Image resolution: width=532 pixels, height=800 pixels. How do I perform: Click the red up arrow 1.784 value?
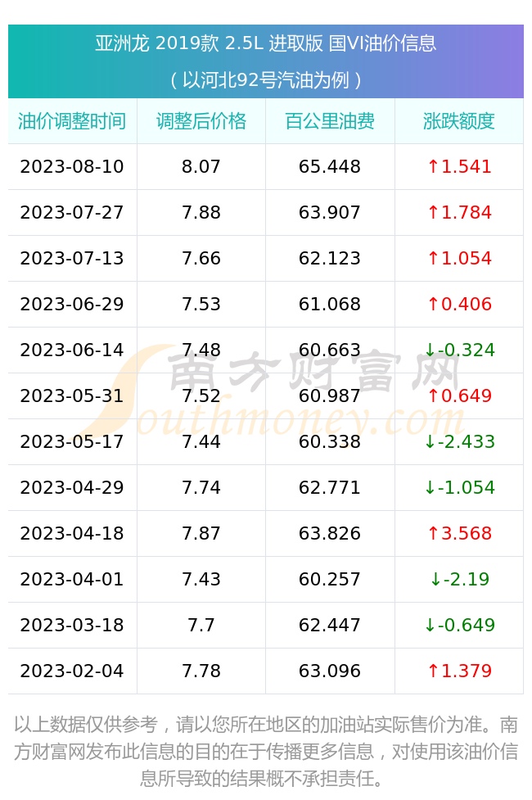tap(459, 213)
